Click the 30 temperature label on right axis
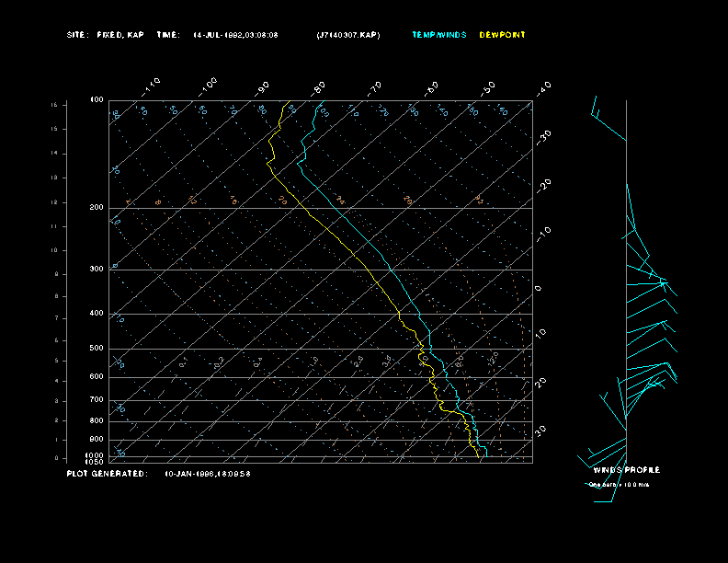 click(541, 430)
